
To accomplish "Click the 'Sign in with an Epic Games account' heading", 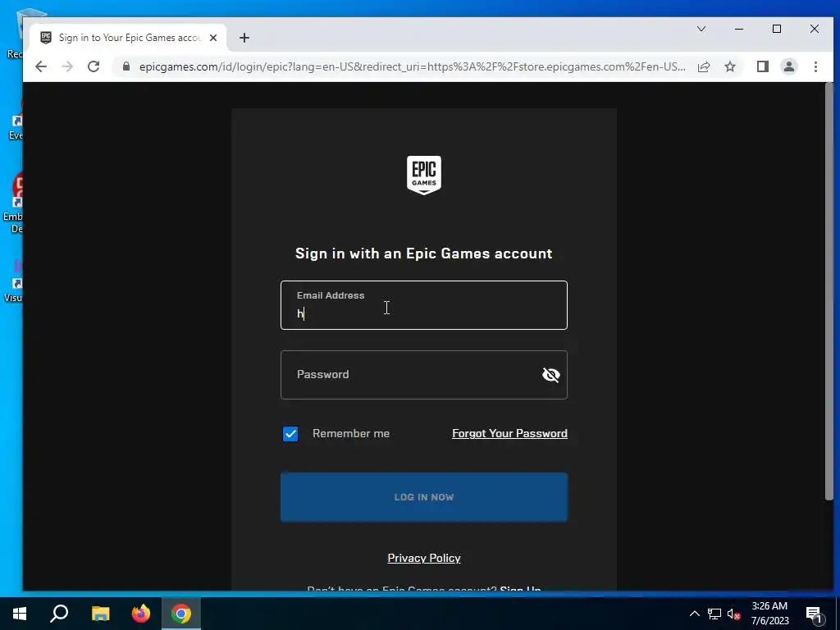I will click(424, 253).
